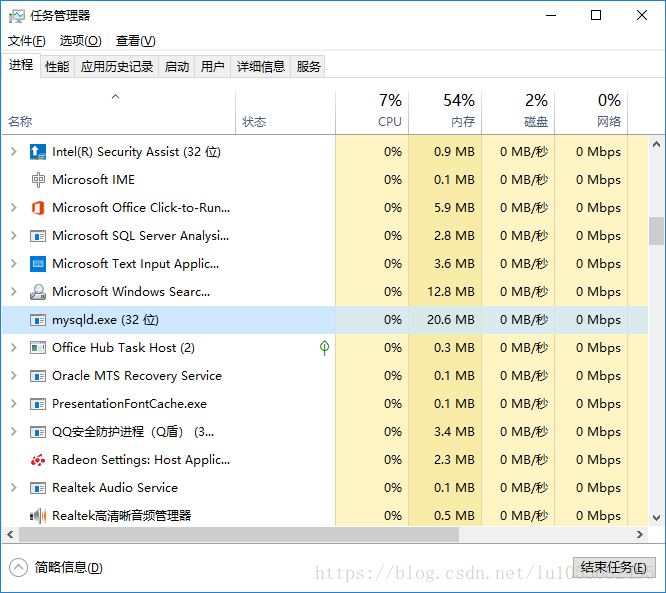Screen dimensions: 666x593
Task: Click the vertical scrollbar thumb
Action: click(x=656, y=231)
